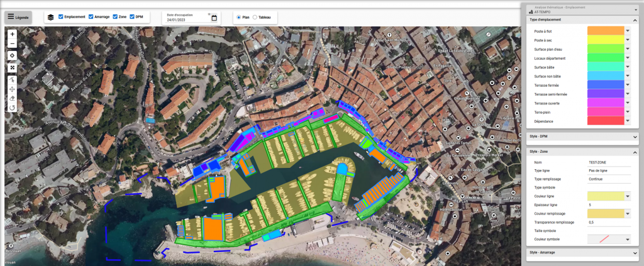
Task: Open the Terrasse fermée color dropdown
Action: [628, 85]
